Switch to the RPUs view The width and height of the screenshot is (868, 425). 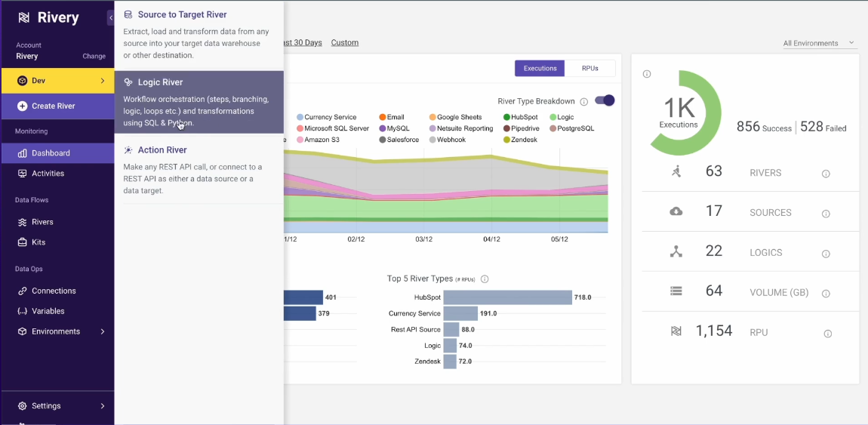pos(589,68)
